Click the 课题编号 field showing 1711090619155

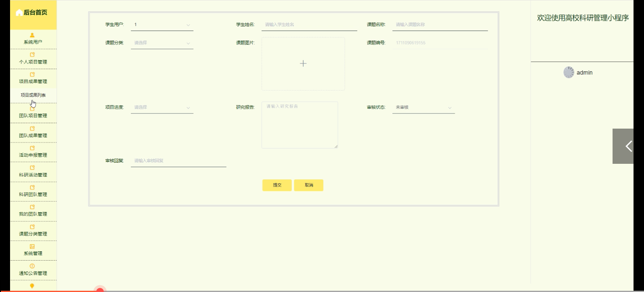coord(440,43)
